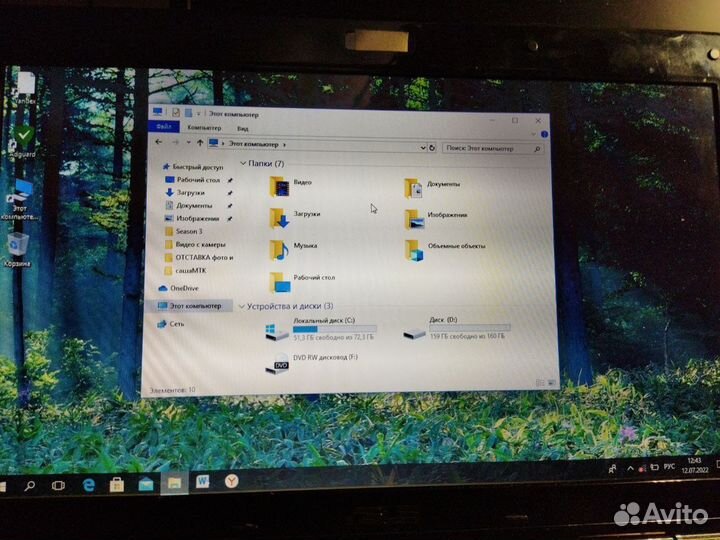
Task: Open the ОТСТАВКА фото sidebar folder
Action: coord(199,258)
